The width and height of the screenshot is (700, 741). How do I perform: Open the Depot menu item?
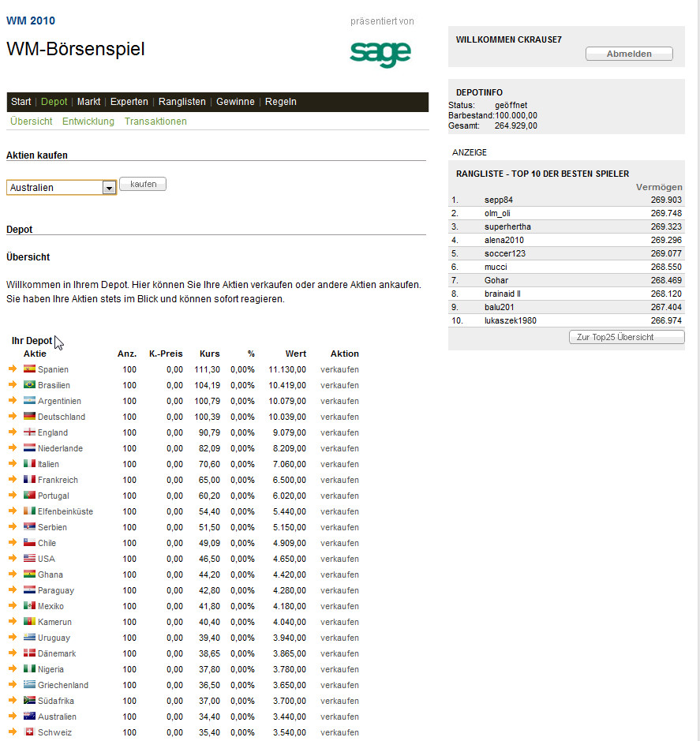54,102
